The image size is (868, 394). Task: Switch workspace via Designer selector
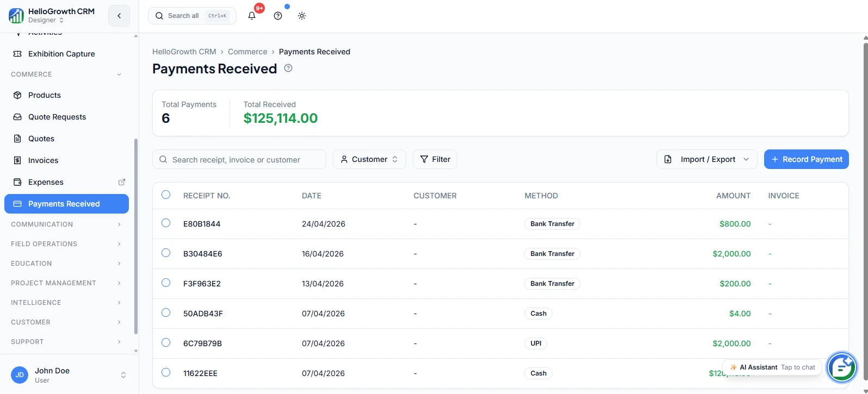pos(46,20)
